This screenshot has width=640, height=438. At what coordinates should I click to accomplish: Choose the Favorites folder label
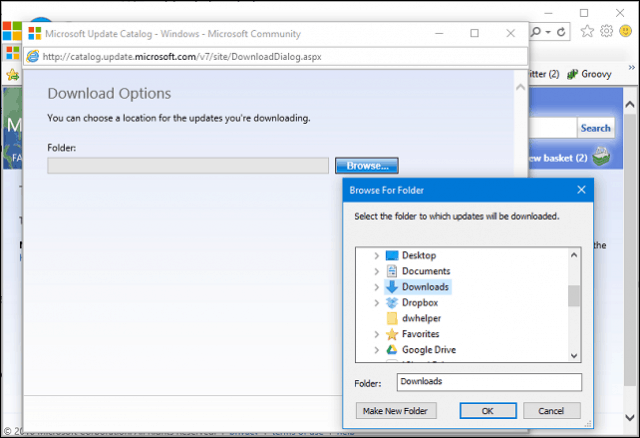tap(420, 334)
